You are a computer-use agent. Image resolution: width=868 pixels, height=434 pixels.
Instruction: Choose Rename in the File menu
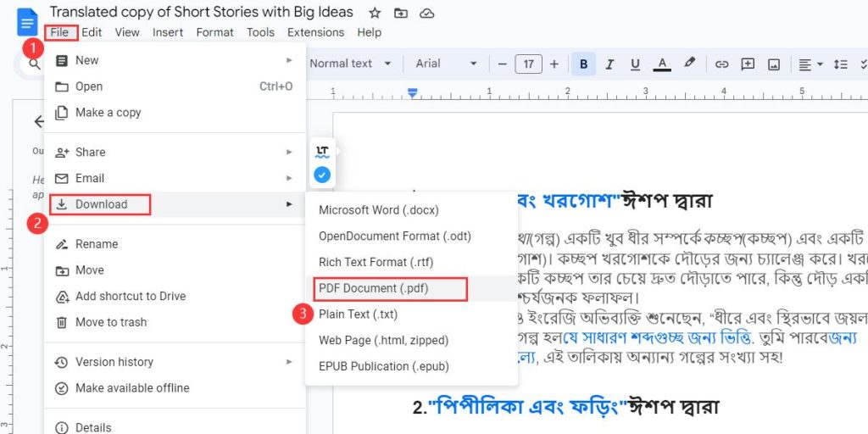click(x=175, y=243)
